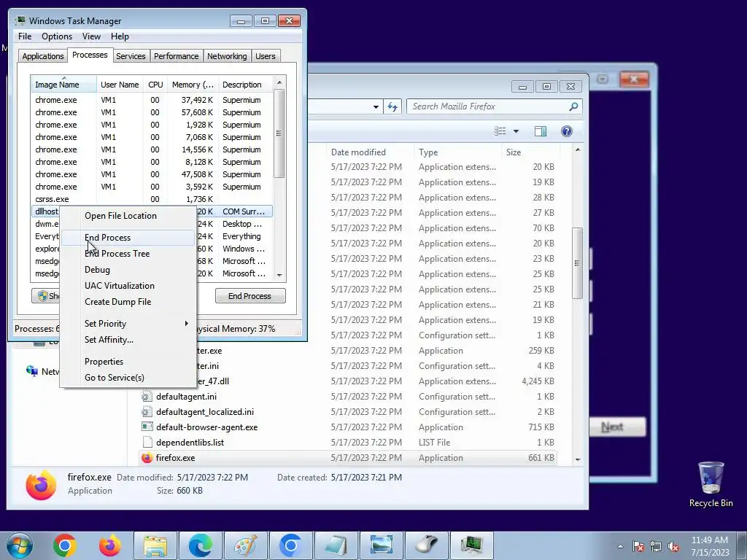The width and height of the screenshot is (747, 560).
Task: Click the Explorer file list scrollbar thumb
Action: (x=578, y=262)
